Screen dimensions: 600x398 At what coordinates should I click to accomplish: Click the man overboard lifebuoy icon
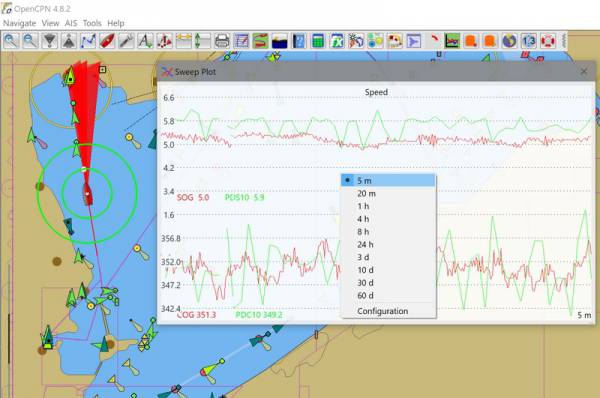pos(548,41)
